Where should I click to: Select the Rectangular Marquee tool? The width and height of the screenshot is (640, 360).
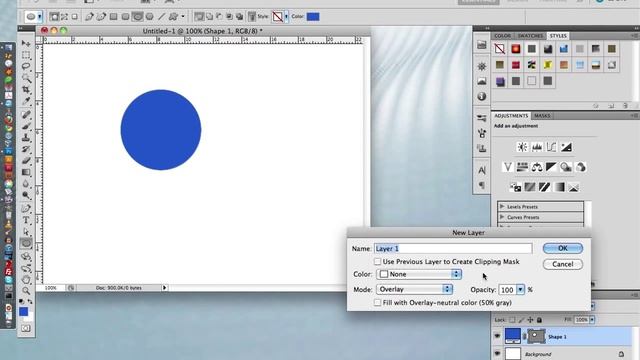point(26,55)
